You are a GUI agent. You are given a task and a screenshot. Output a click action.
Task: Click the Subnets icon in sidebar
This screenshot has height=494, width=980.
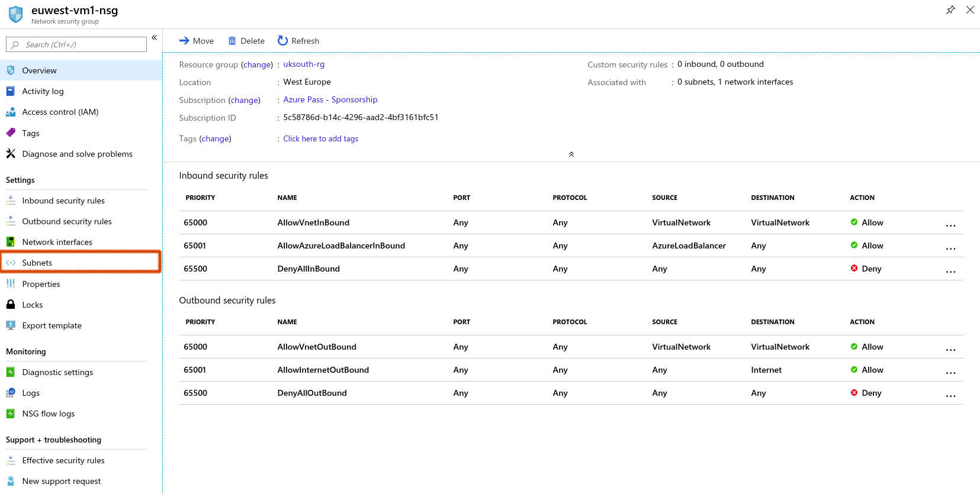(x=11, y=263)
